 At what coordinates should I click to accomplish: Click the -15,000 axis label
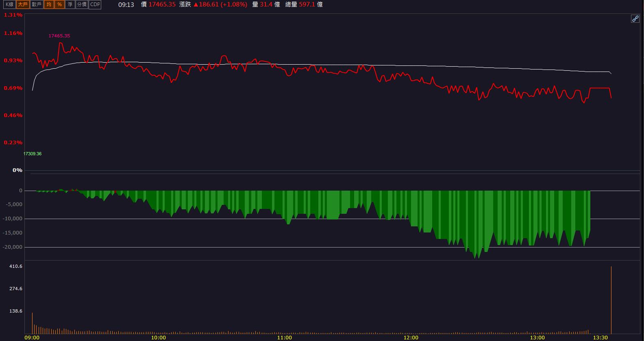pos(13,233)
